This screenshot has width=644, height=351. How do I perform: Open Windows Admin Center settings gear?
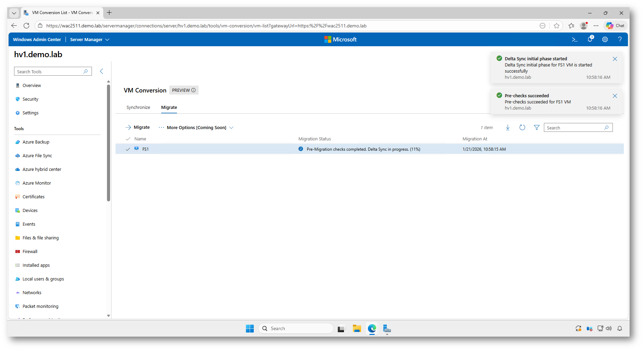(605, 40)
